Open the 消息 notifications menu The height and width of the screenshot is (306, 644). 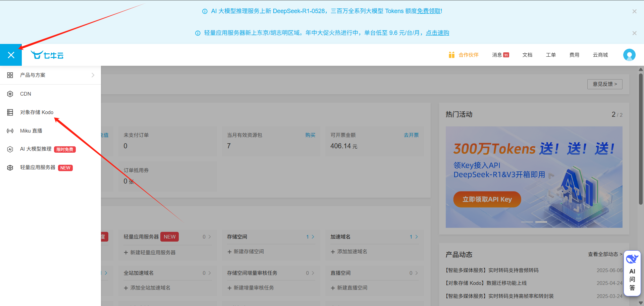click(x=500, y=55)
